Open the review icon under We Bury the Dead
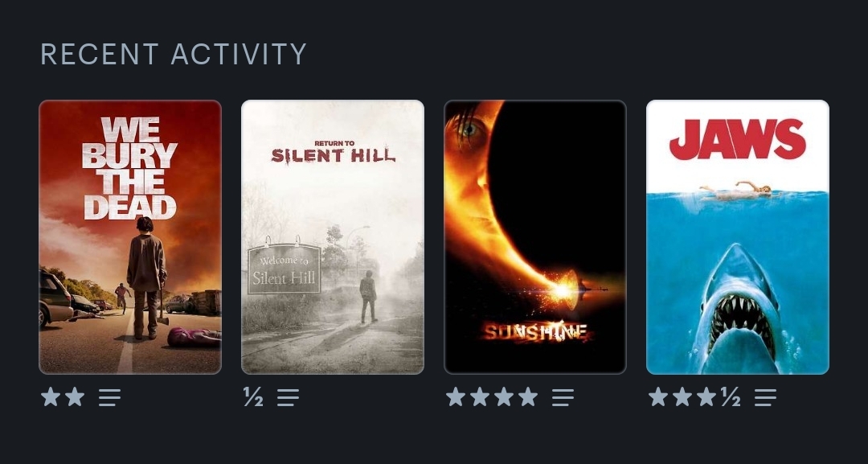This screenshot has height=464, width=868. [109, 397]
